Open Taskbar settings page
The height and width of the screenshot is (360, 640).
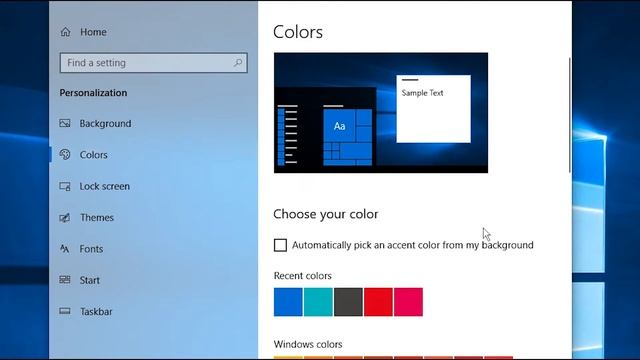(x=96, y=311)
